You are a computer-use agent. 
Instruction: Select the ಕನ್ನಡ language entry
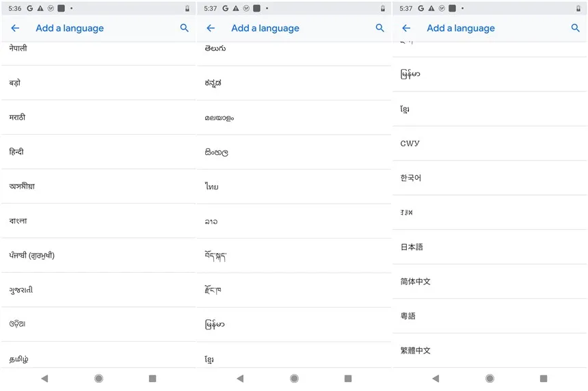tap(294, 83)
